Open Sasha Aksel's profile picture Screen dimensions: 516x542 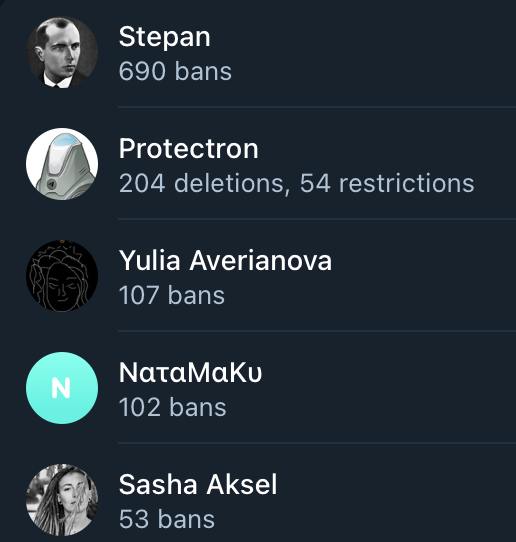coord(62,500)
